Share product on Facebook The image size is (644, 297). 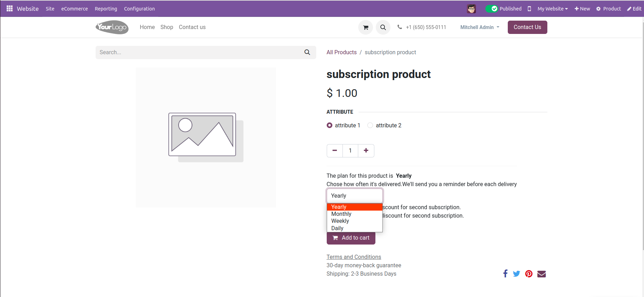click(x=505, y=274)
